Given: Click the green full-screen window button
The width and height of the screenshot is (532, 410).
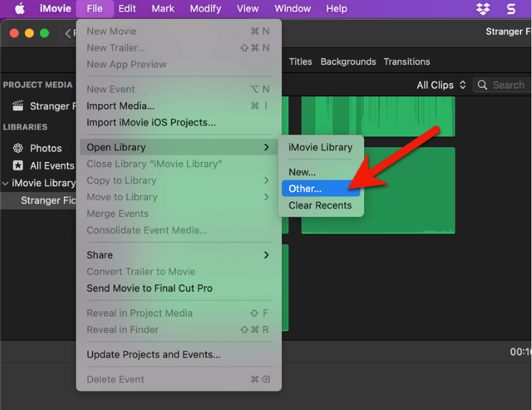Looking at the screenshot, I should coord(45,33).
